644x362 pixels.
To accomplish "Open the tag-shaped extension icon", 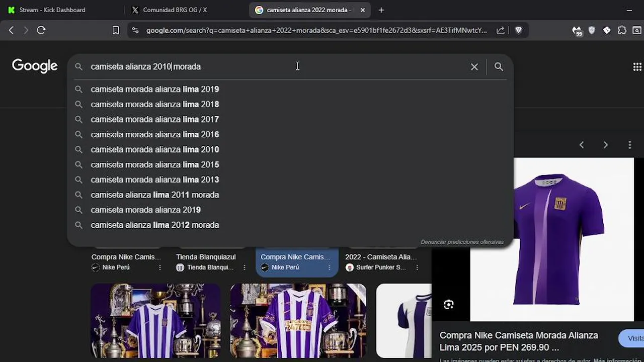I will 607,30.
